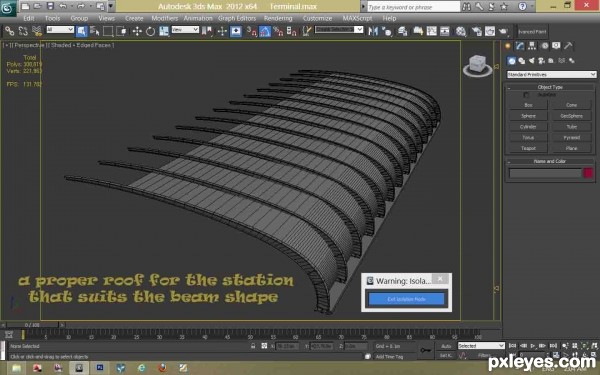The image size is (600, 375).
Task: Click the Rectangular Selection Region icon
Action: tap(108, 31)
